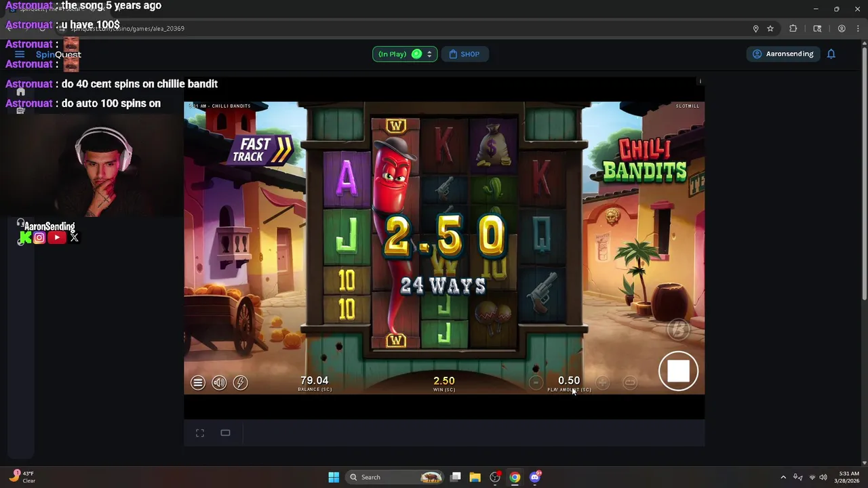Open the Wi-Fi network tray icon
This screenshot has width=868, height=488.
tap(812, 477)
